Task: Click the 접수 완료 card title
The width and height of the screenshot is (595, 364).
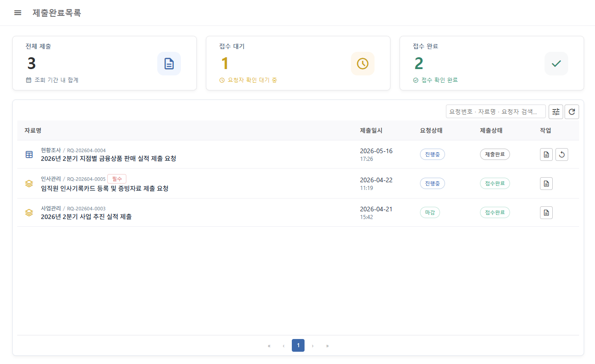Action: pyautogui.click(x=425, y=46)
